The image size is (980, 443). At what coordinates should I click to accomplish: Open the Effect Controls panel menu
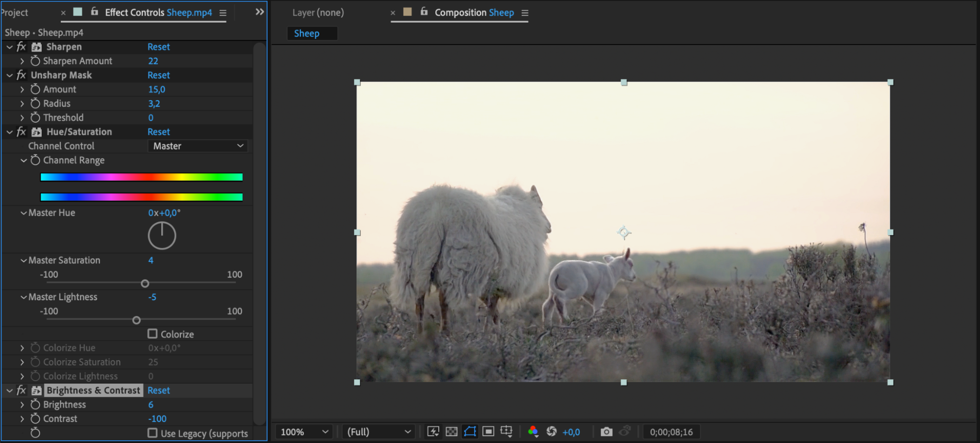[x=223, y=13]
